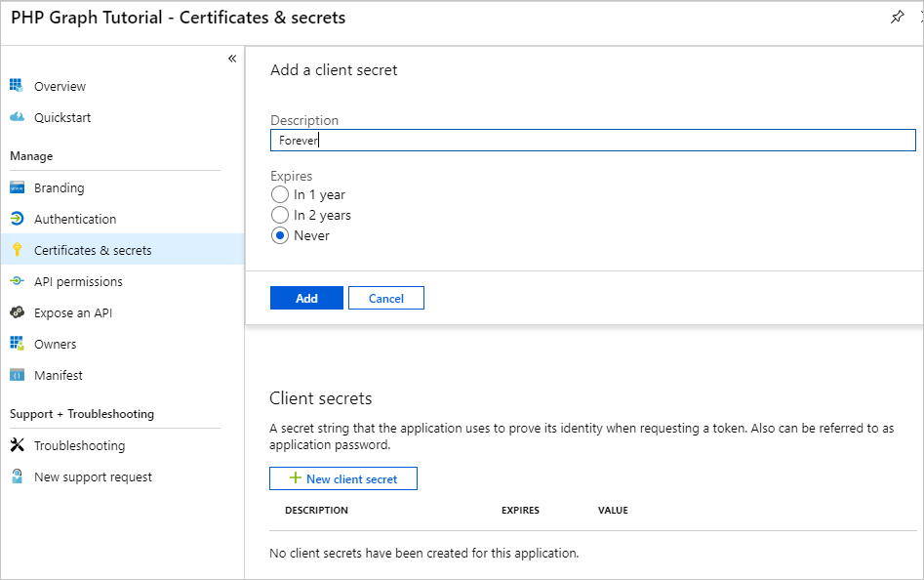Click the Client secrets heading

point(321,398)
